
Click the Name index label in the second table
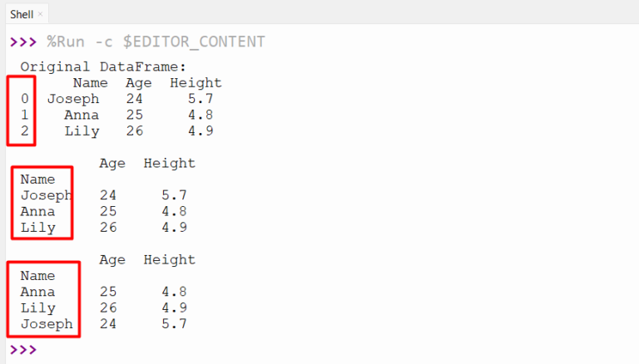[x=37, y=180]
